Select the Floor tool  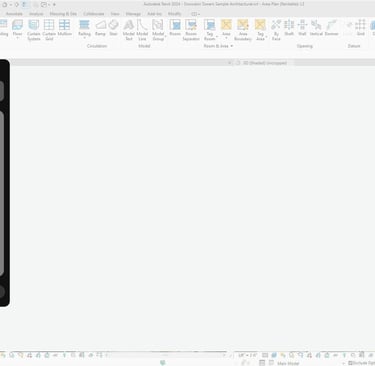17,29
